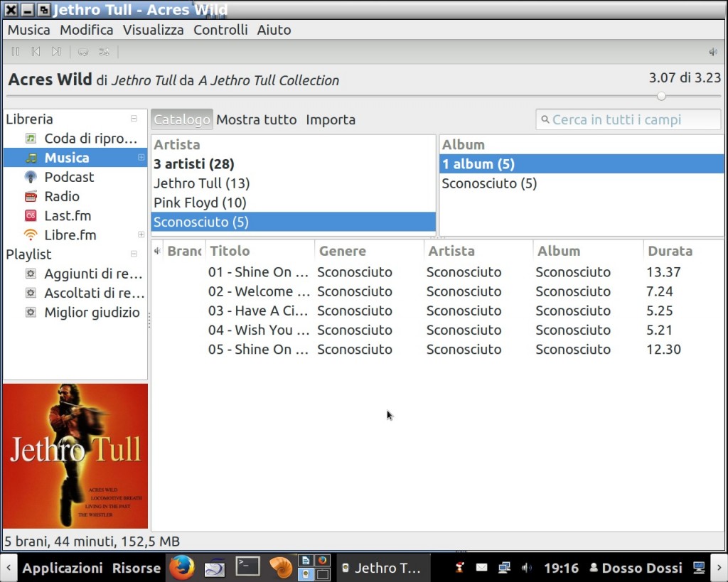728x582 pixels.
Task: Toggle the Catalogo button
Action: click(182, 120)
